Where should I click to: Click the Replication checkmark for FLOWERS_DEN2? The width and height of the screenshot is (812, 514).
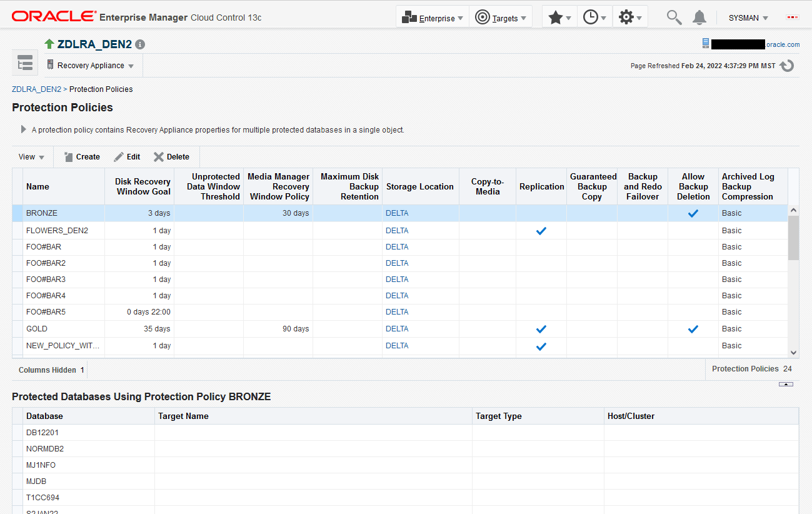pos(541,231)
